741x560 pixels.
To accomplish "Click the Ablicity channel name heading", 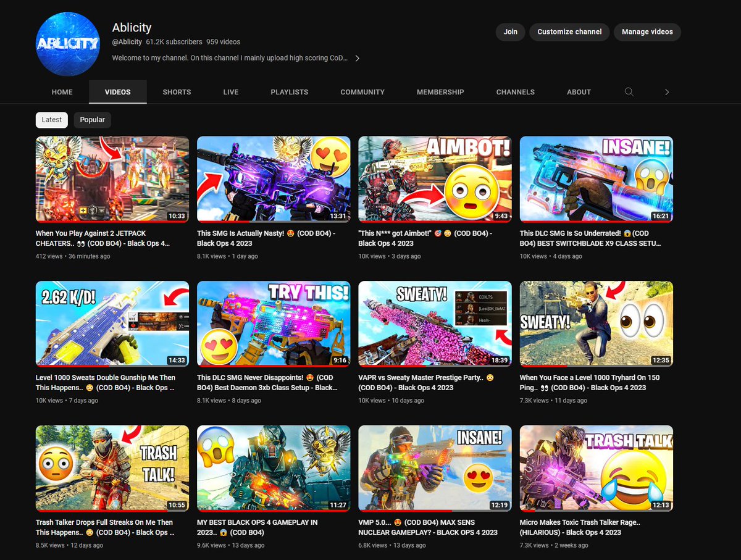I will 132,28.
